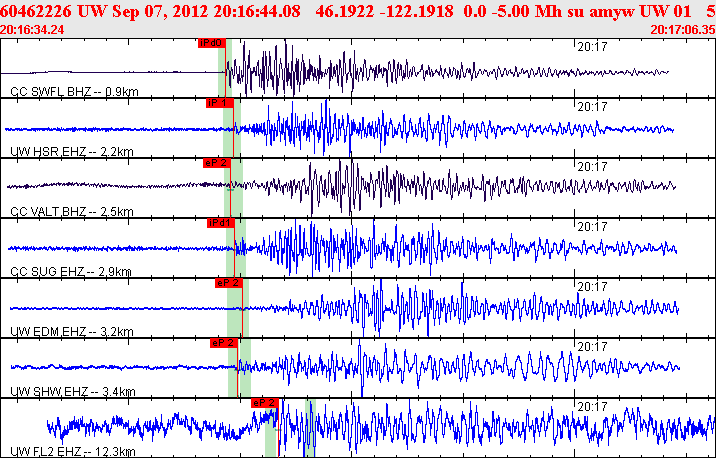Click the second green window on FL2 trace
The width and height of the screenshot is (716, 458).
[x=310, y=428]
